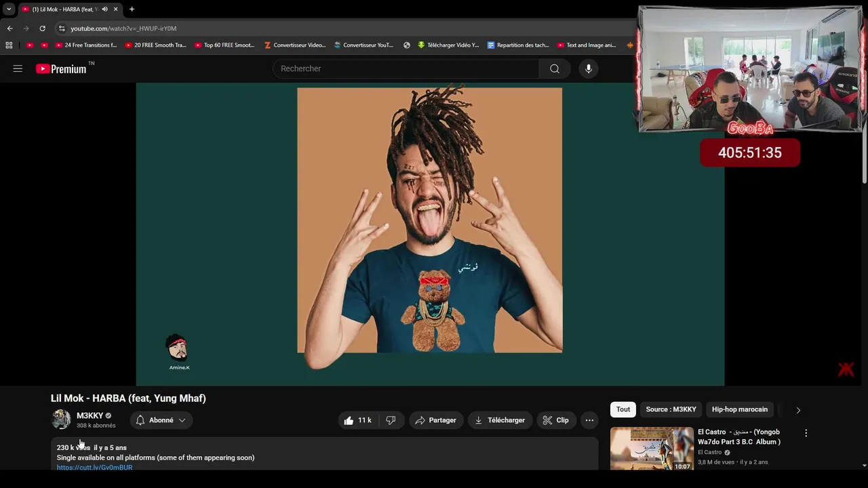Click the Amine.K avatar in the video
Viewport: 868px width, 488px height.
tap(178, 348)
